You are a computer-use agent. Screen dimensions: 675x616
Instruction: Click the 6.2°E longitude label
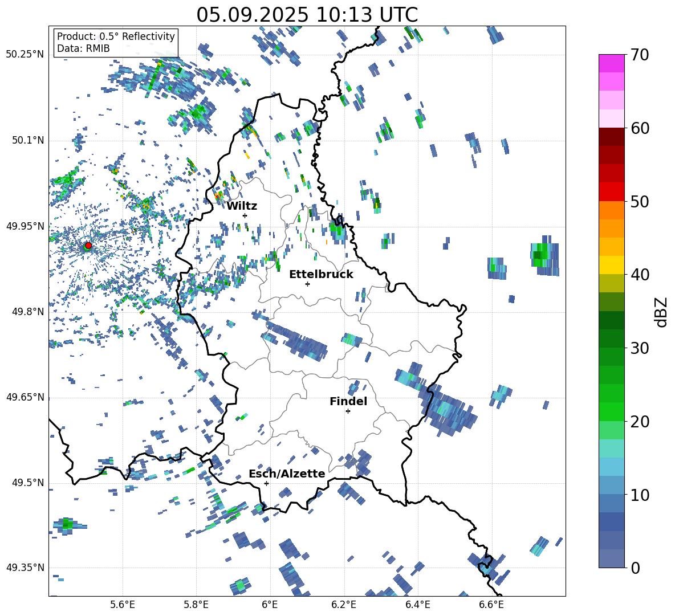pos(344,605)
